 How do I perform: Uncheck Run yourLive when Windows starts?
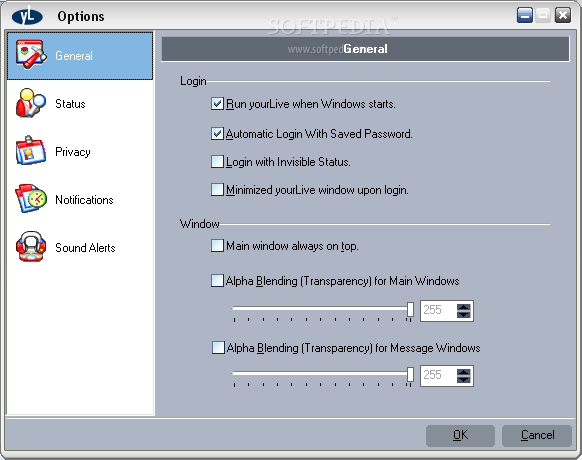(x=217, y=104)
